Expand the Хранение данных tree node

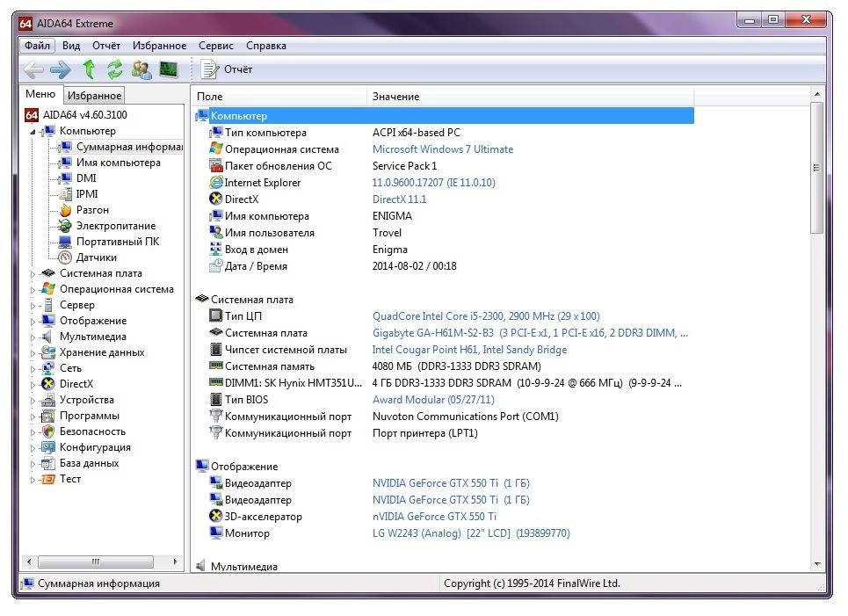click(x=33, y=353)
